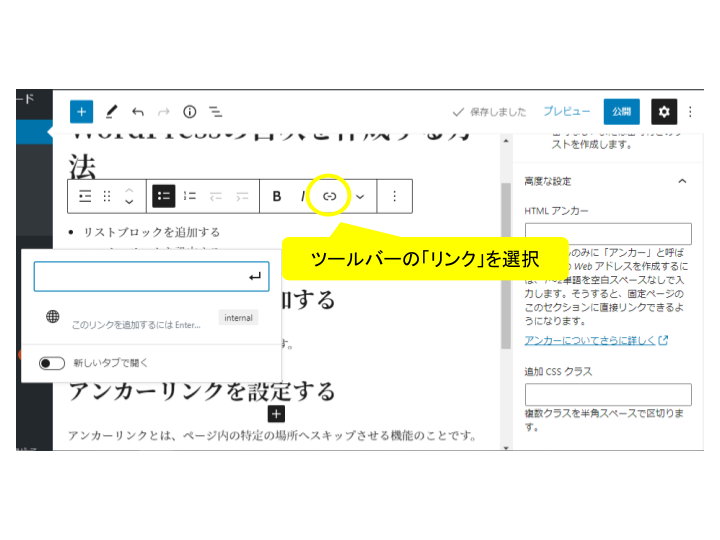Screen dimensions: 720x540
Task: Toggle bold formatting in block toolbar
Action: 277,196
